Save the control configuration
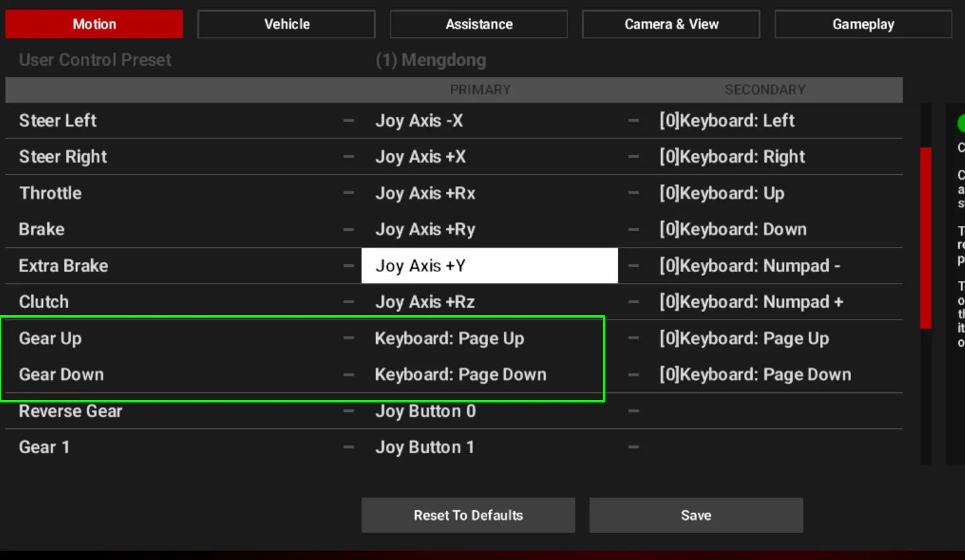965x560 pixels. click(696, 515)
